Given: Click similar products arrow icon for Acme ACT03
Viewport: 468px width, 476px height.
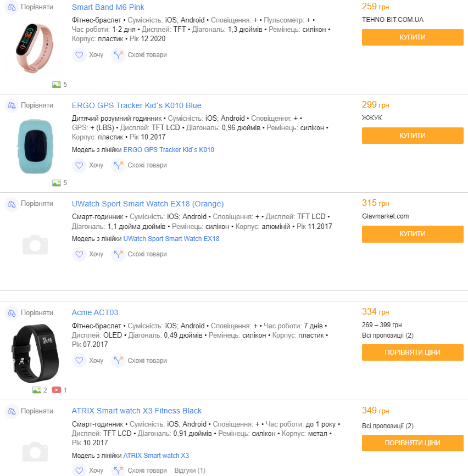Looking at the screenshot, I should 118,361.
